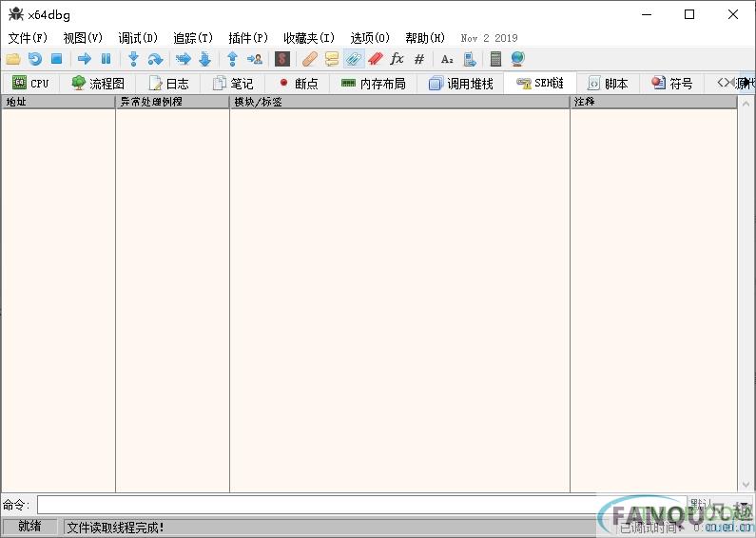Click the Restart debugging icon
The width and height of the screenshot is (756, 538).
click(35, 59)
